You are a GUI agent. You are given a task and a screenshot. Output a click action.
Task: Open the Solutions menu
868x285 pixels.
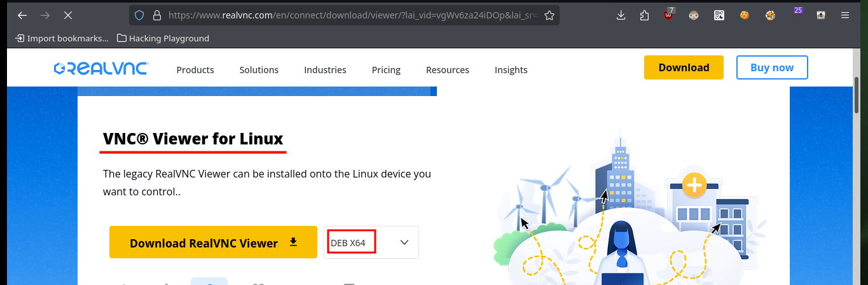pyautogui.click(x=259, y=70)
